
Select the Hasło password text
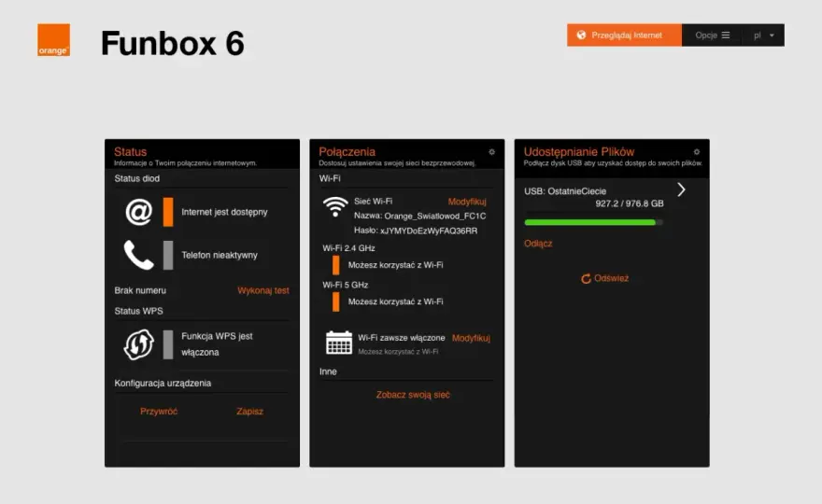click(x=429, y=231)
